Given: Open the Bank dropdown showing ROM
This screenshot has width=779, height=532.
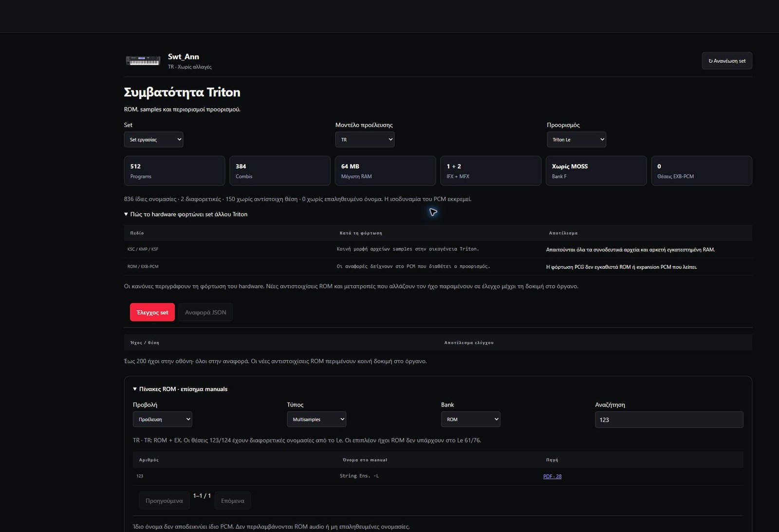Looking at the screenshot, I should click(x=471, y=419).
